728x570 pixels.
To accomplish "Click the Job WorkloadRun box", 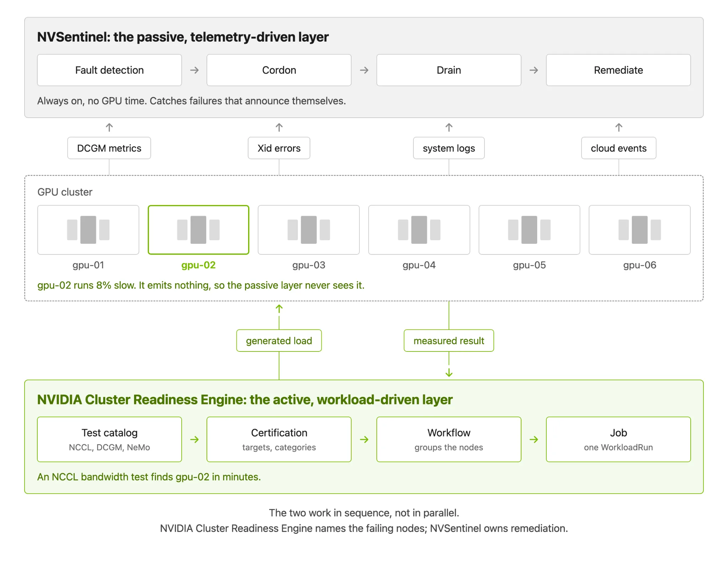I will tap(619, 440).
